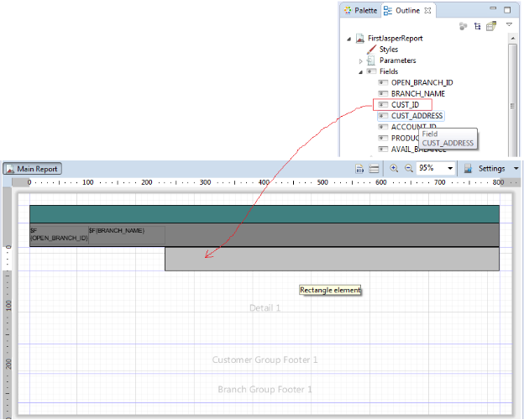Viewport: 524px width, 420px height.
Task: Select the CUST_ID field in Outline
Action: 405,105
